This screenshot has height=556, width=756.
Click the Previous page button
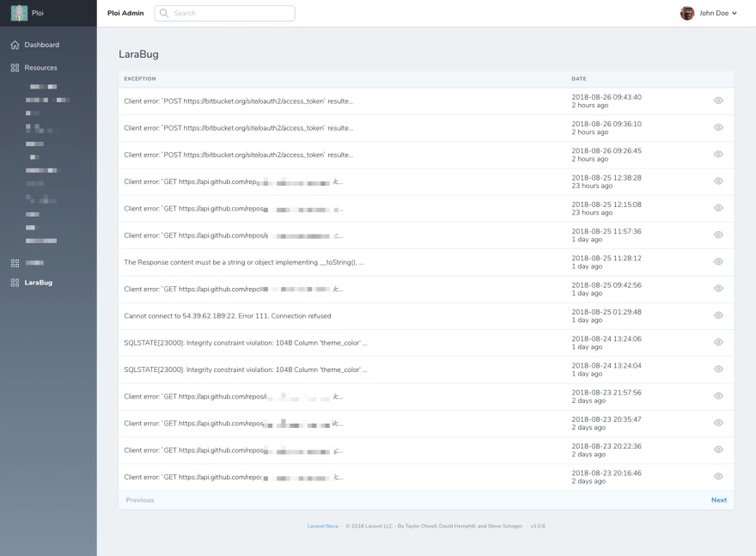click(x=140, y=500)
